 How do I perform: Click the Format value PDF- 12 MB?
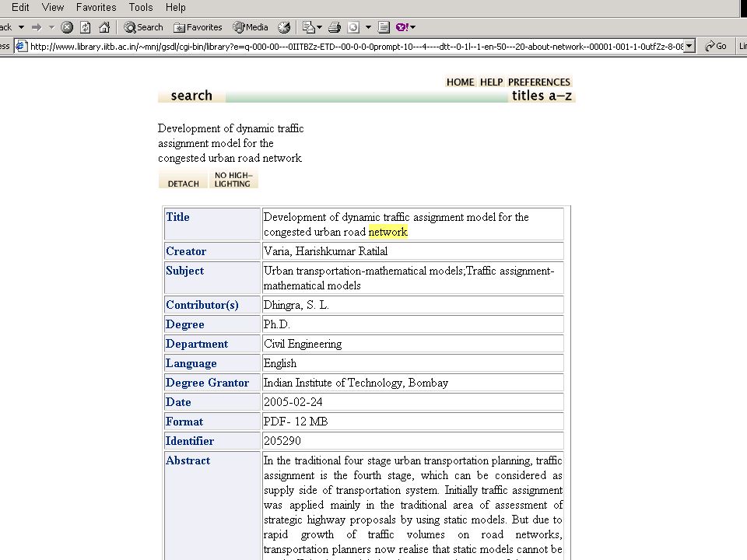point(296,422)
